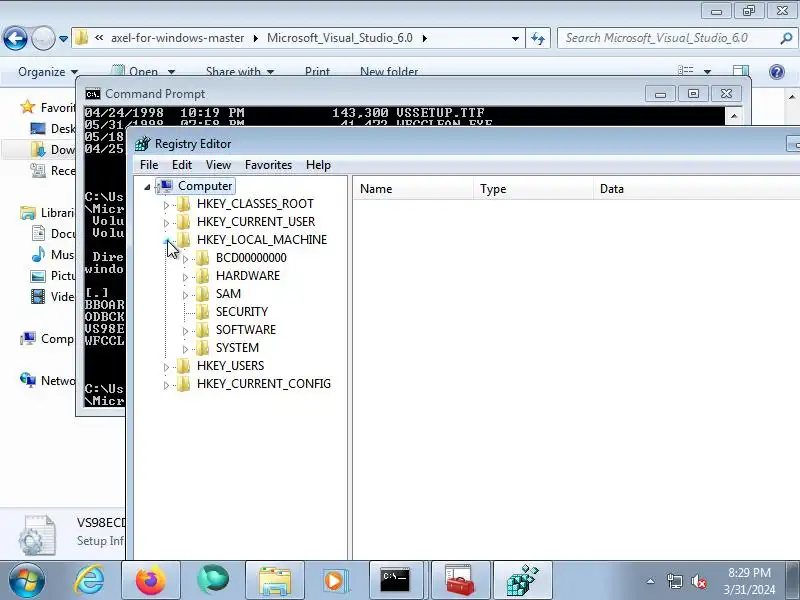Open address bar history dropdown
800x600 pixels.
point(515,38)
